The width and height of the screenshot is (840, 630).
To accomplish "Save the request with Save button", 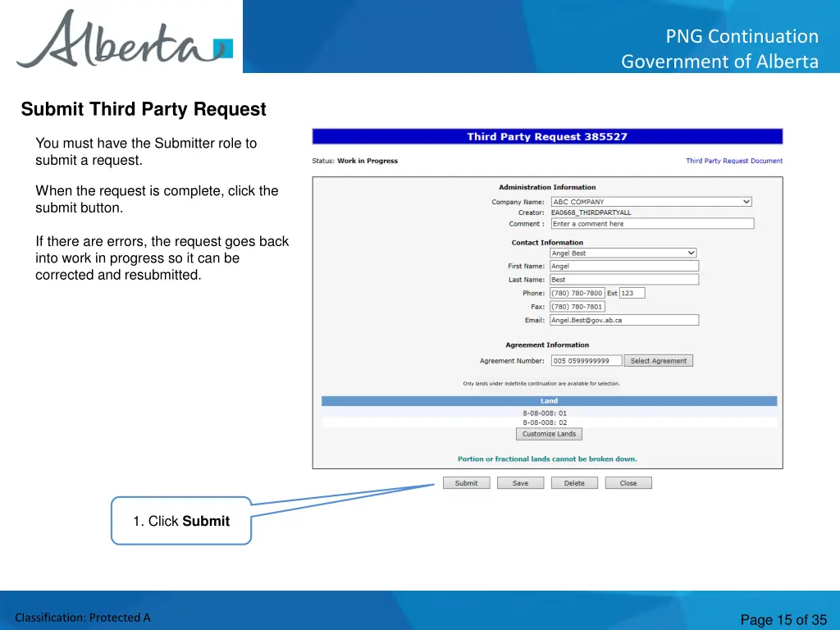I will point(520,483).
